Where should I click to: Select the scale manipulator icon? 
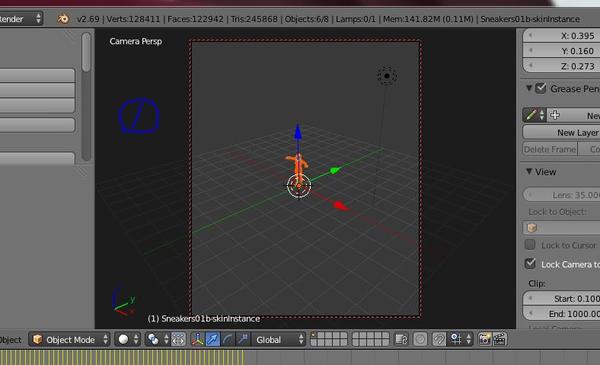click(243, 339)
